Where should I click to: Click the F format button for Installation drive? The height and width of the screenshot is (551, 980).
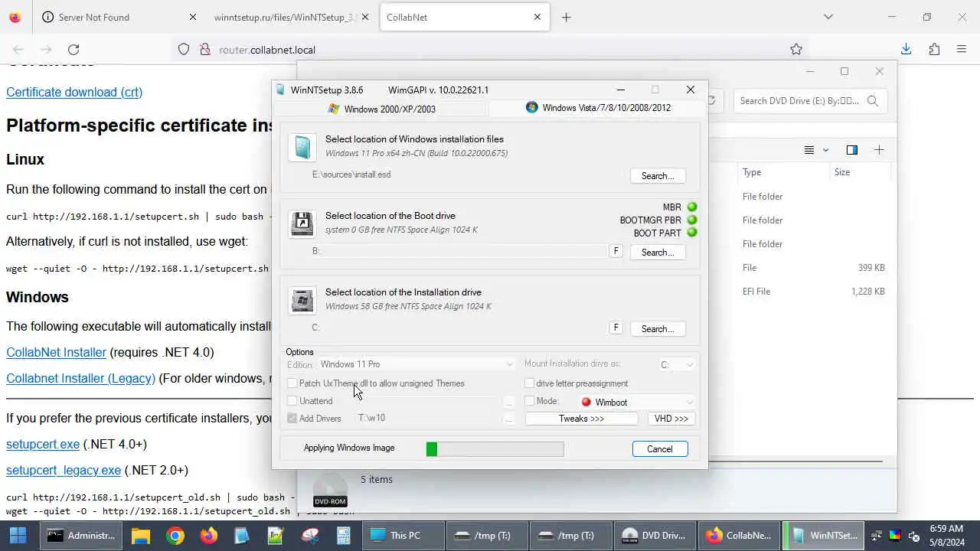pos(616,328)
